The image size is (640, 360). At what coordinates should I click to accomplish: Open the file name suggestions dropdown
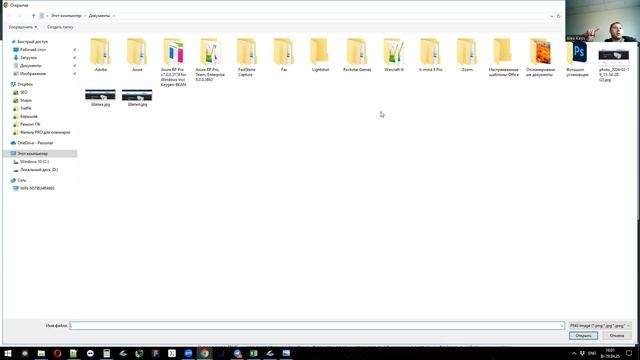(x=562, y=326)
